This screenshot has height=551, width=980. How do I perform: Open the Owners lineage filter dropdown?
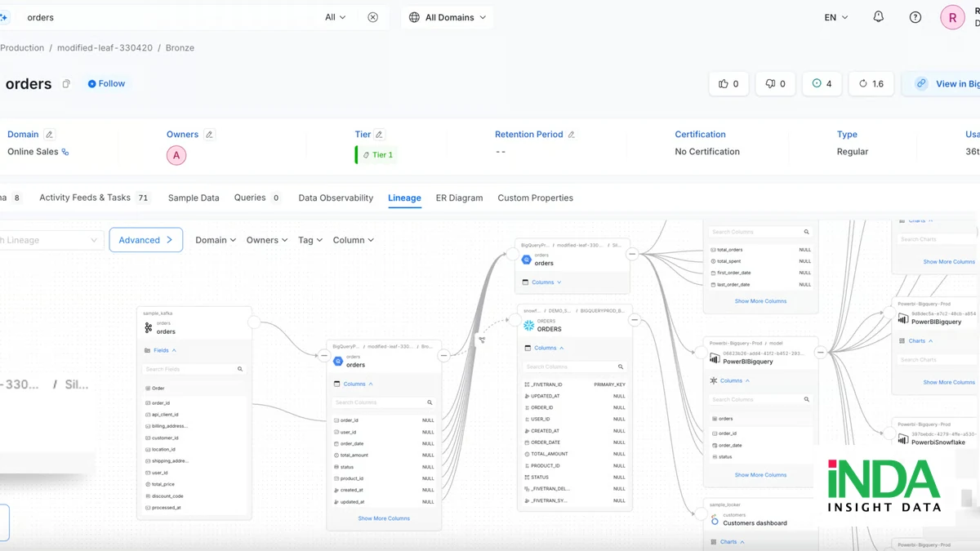(x=267, y=240)
